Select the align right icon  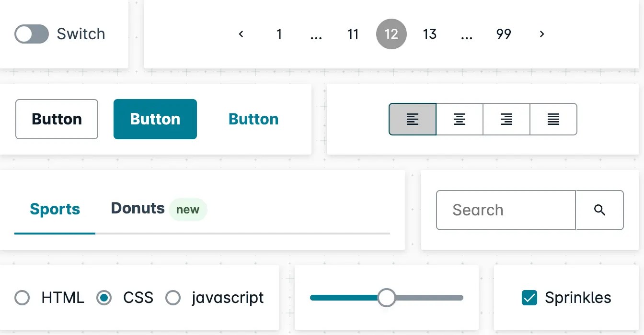pyautogui.click(x=506, y=119)
